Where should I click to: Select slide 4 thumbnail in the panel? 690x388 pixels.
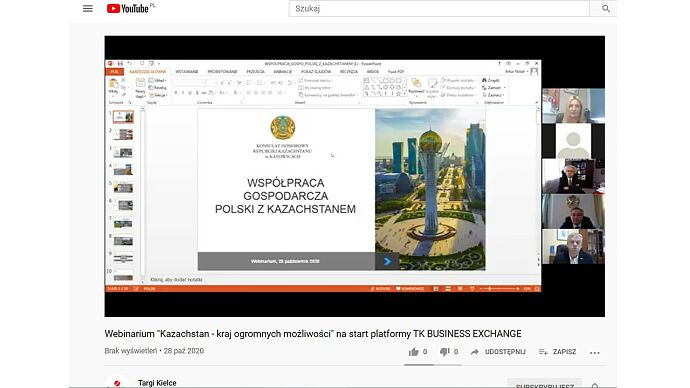pyautogui.click(x=123, y=170)
